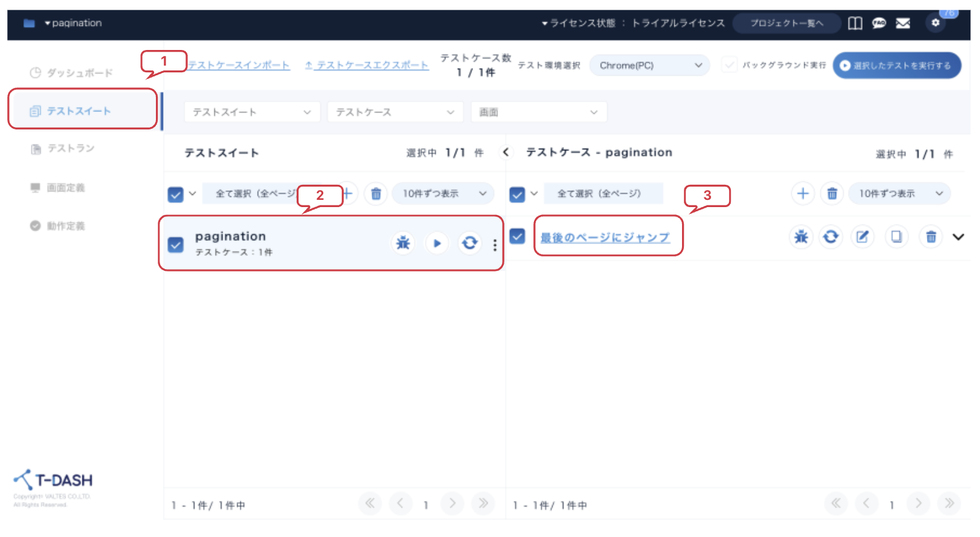Screen dimensions: 980x537
Task: Click the sync icon for 最後のページにジャンプ test case
Action: click(831, 237)
